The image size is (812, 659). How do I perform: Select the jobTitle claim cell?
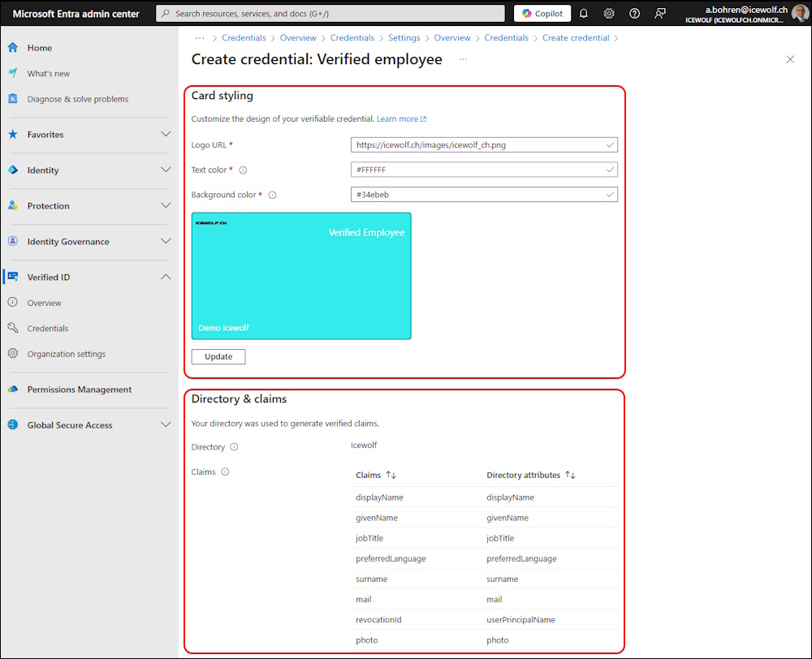pos(369,538)
